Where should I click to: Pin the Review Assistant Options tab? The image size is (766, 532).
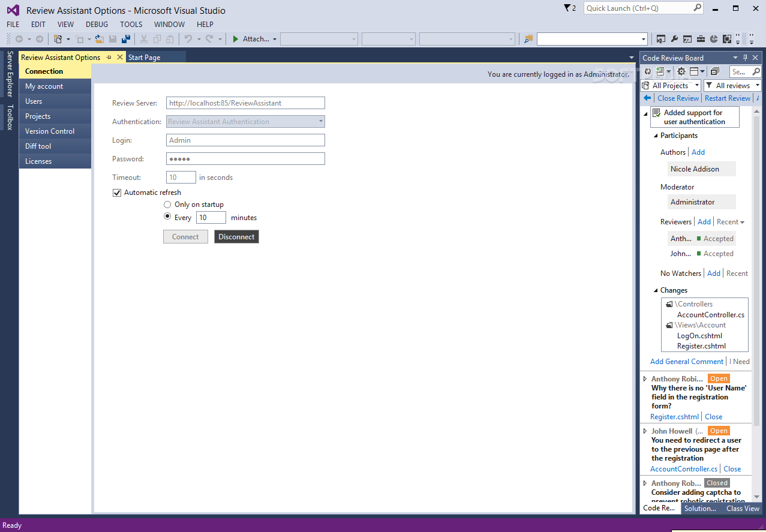click(109, 57)
